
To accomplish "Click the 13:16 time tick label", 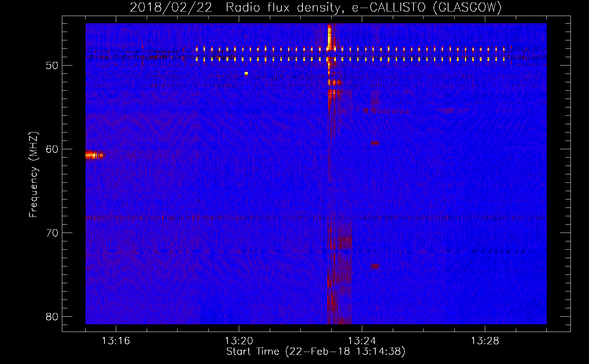I will click(x=116, y=341).
